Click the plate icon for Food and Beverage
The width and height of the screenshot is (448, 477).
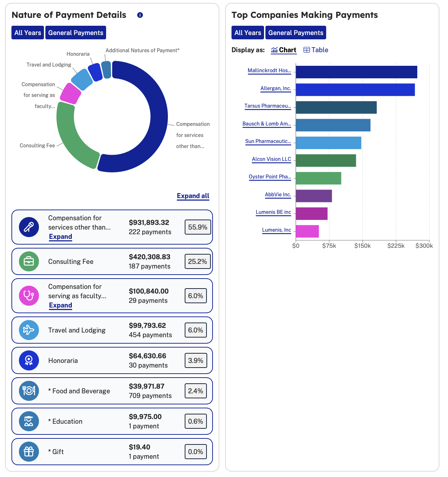point(29,391)
